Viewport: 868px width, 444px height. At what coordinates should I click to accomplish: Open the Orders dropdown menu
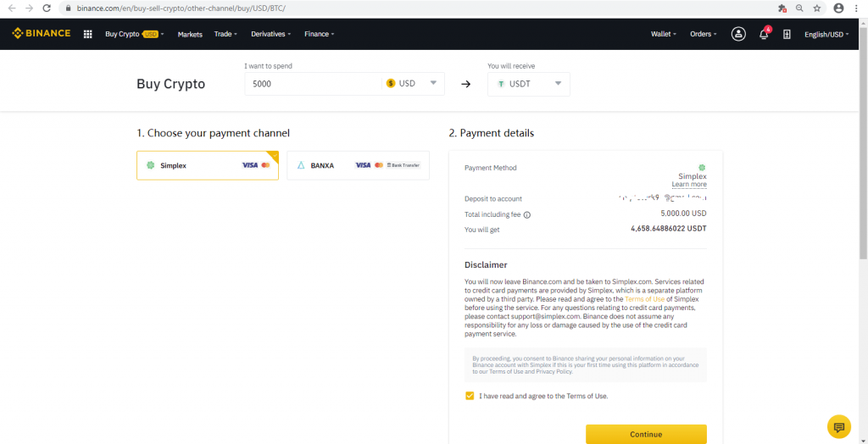tap(703, 35)
